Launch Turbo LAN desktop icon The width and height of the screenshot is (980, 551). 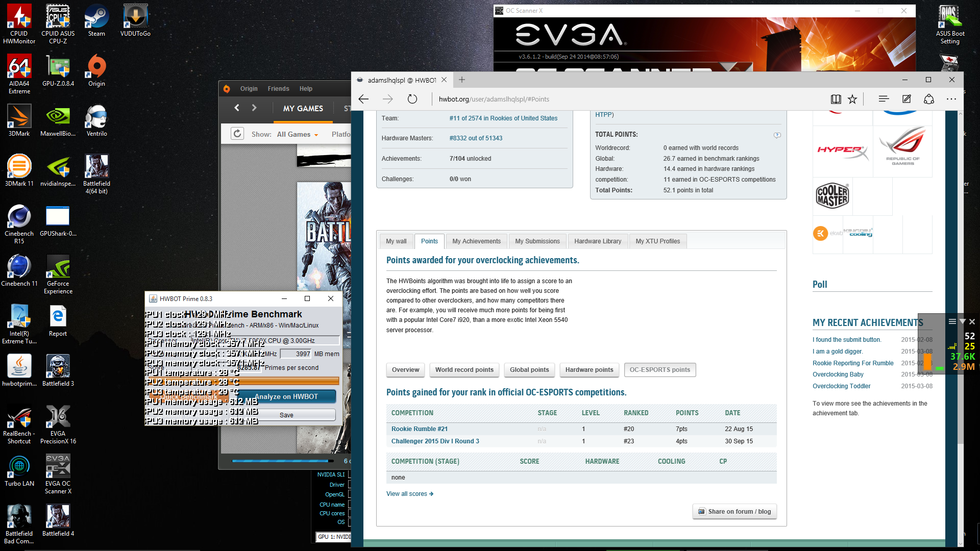tap(19, 470)
